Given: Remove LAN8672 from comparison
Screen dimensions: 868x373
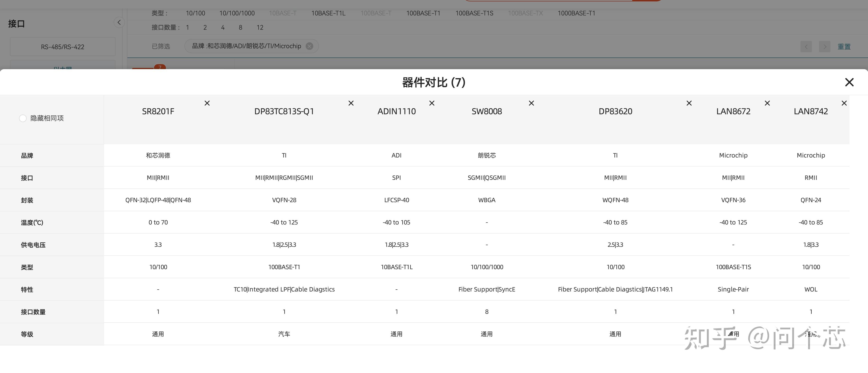Looking at the screenshot, I should click(x=767, y=103).
